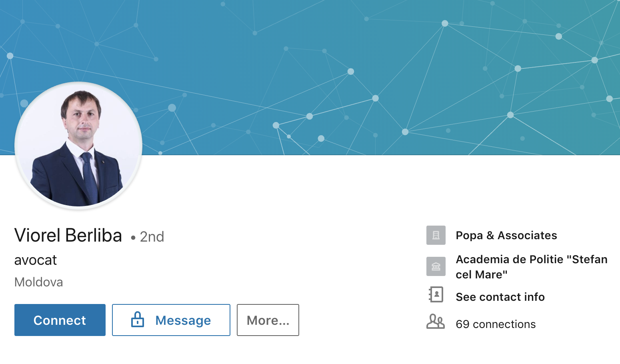Send a message using the Message button

coord(171,320)
